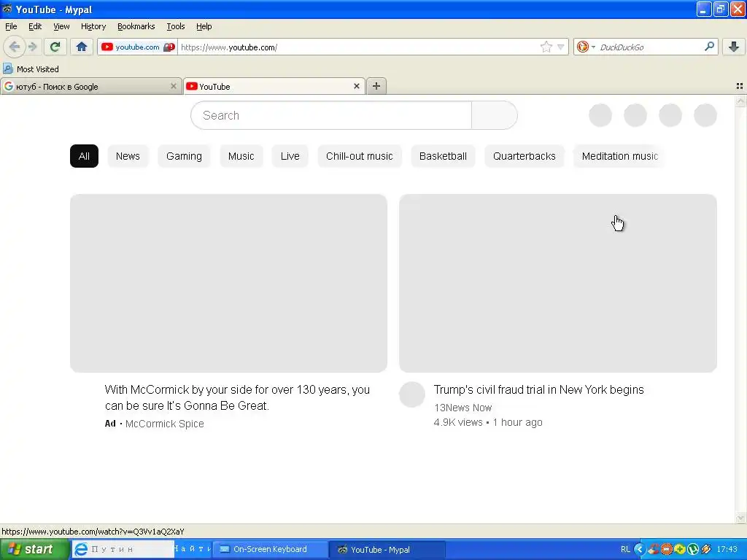Visit the McCormick Spice advertiser link
The image size is (747, 560).
(x=164, y=424)
